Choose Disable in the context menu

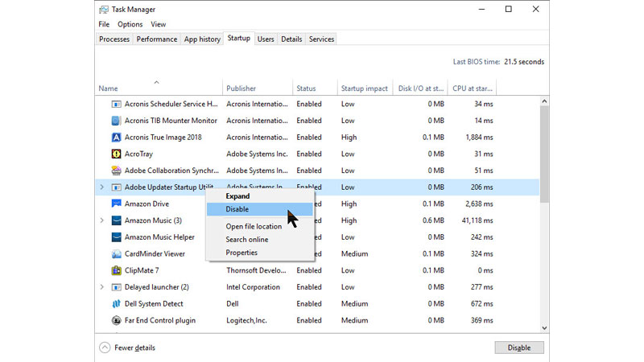coord(259,209)
